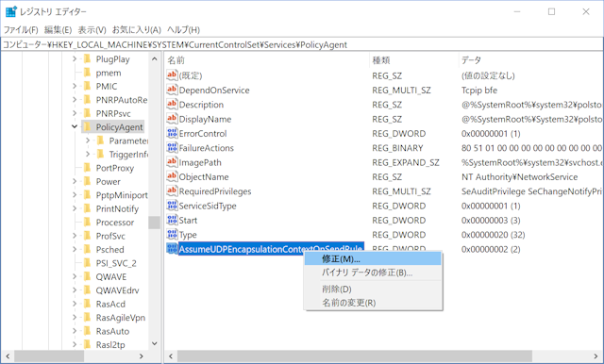The image size is (604, 364).
Task: Click the 種類 column header
Action: coord(413,60)
